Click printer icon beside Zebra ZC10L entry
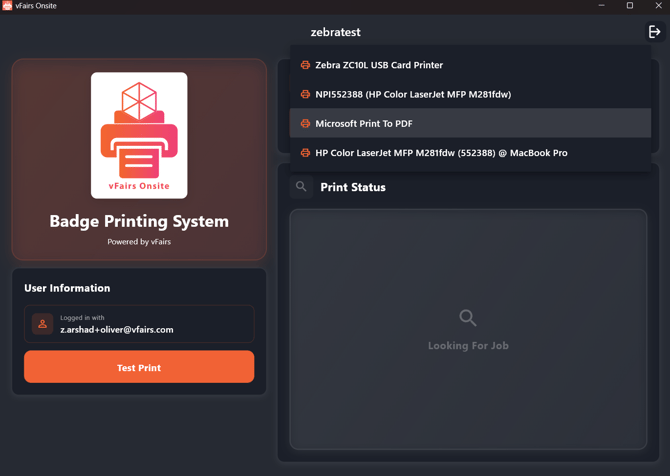 (x=305, y=65)
